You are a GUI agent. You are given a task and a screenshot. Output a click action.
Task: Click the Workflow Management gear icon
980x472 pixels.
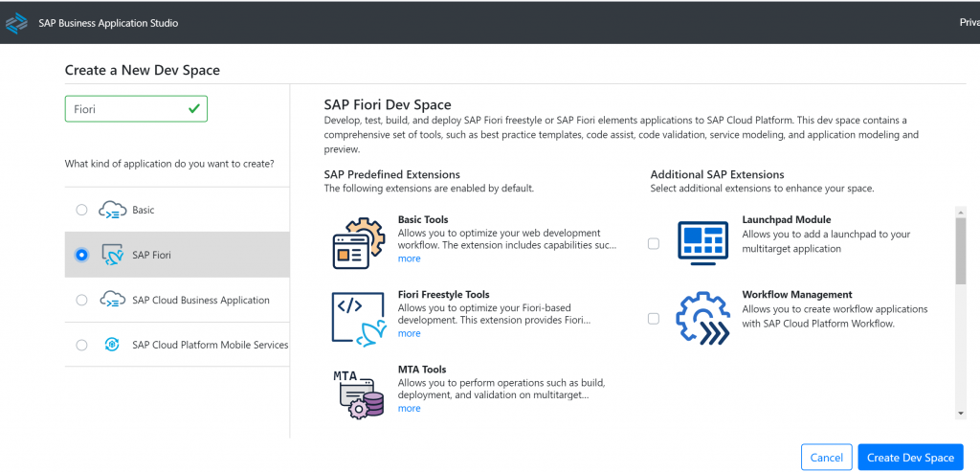point(702,319)
